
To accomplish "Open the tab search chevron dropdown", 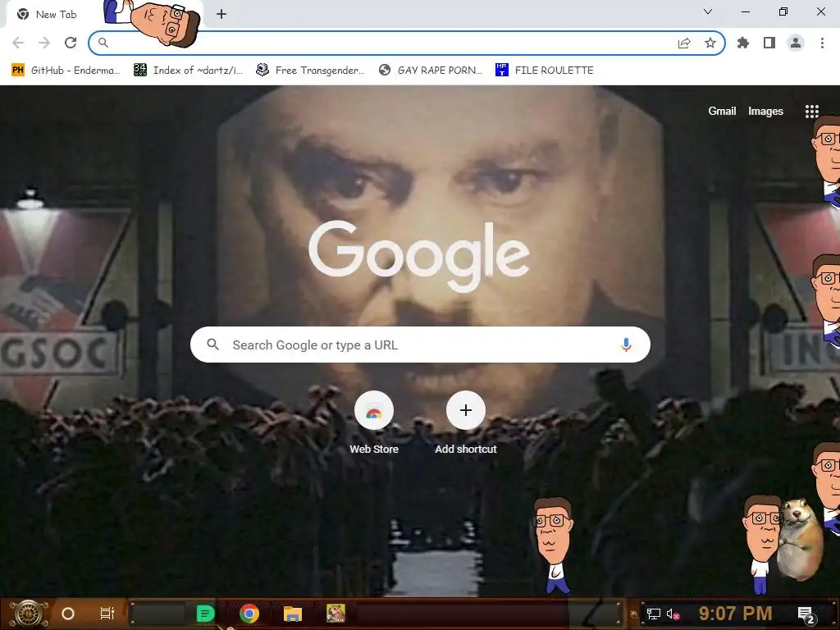I will tap(708, 11).
